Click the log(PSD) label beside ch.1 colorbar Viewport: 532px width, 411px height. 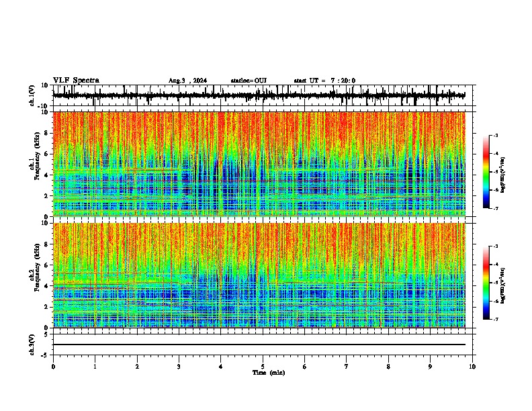click(x=503, y=175)
